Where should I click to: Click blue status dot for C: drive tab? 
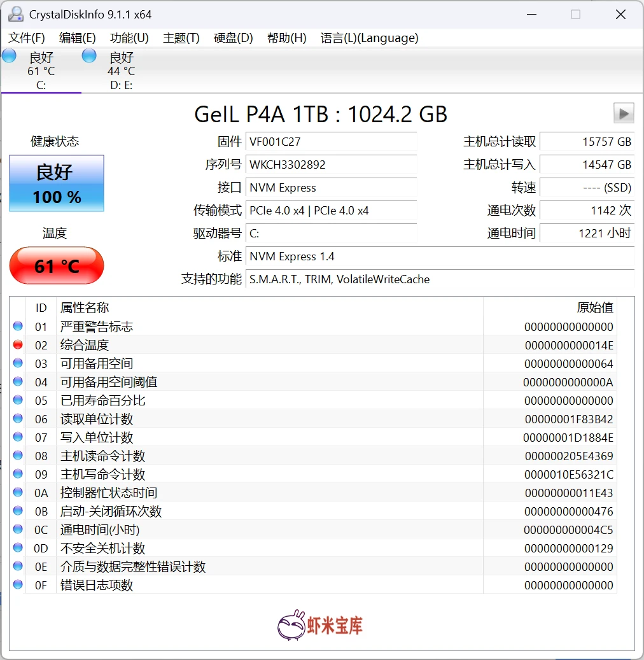(x=9, y=55)
